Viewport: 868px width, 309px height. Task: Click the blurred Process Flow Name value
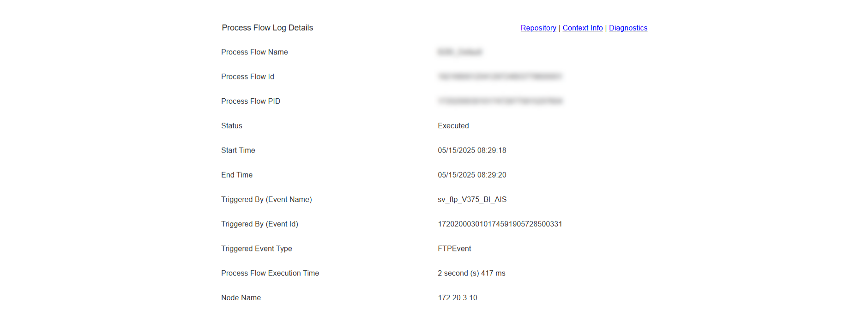click(x=459, y=52)
